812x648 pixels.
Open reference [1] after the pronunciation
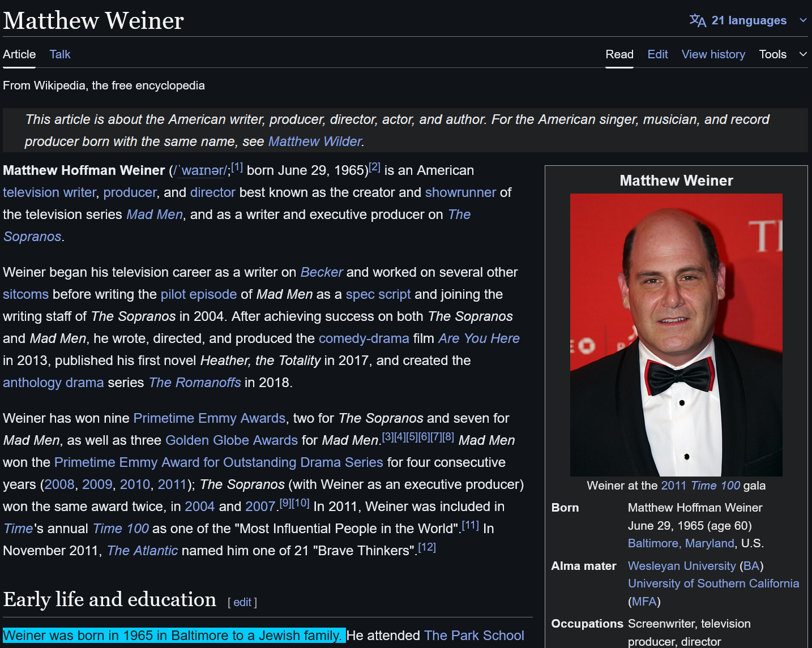[x=237, y=167]
